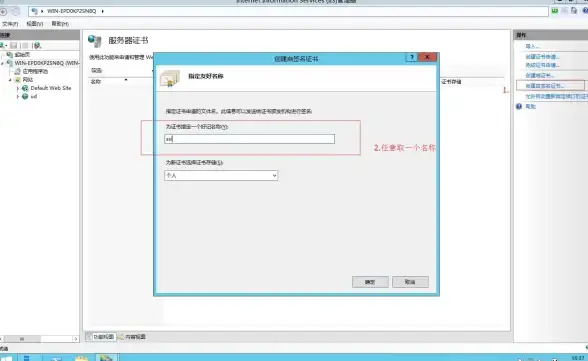This screenshot has width=588, height=361.
Task: Click the connections pane scrollbar right arrow
Action: coord(76,339)
